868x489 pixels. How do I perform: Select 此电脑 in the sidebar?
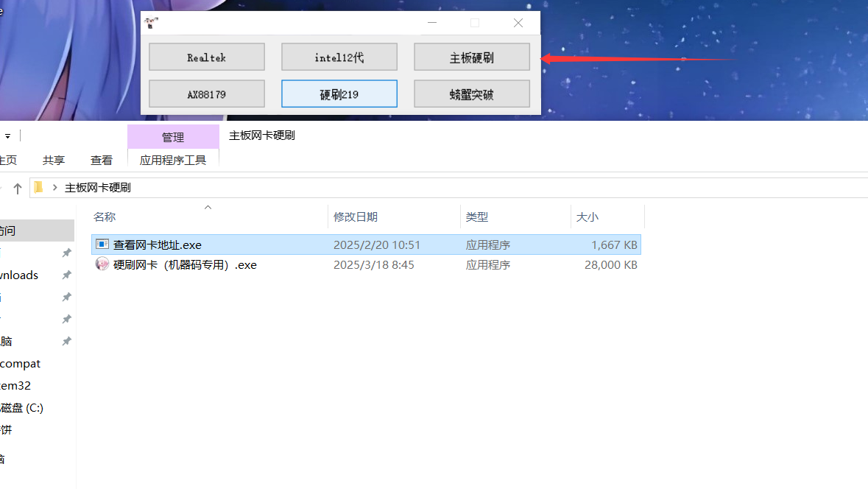click(7, 341)
